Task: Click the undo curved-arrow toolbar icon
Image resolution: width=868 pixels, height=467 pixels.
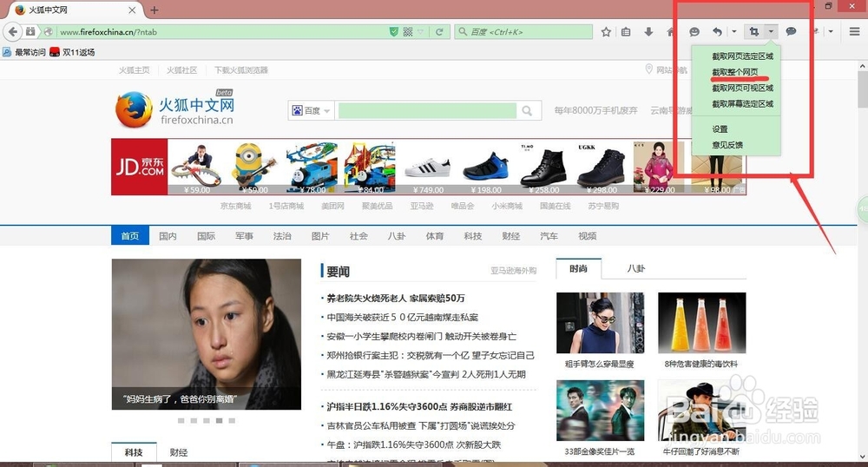Action: pyautogui.click(x=717, y=32)
